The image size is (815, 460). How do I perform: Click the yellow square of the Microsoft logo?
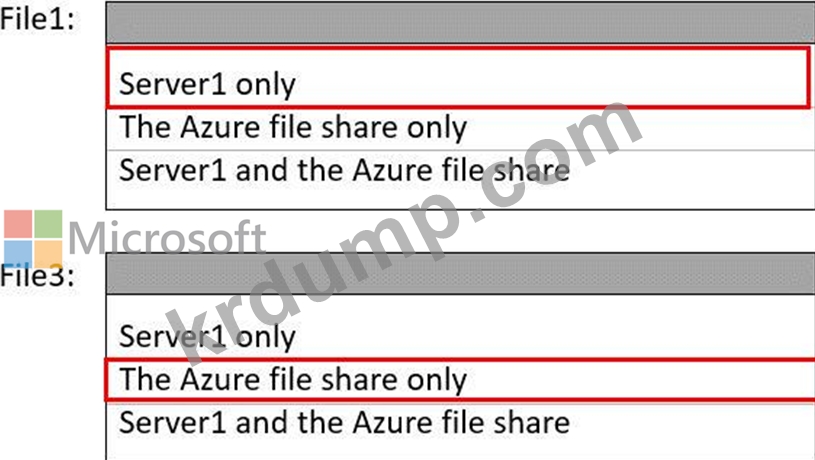[49, 253]
